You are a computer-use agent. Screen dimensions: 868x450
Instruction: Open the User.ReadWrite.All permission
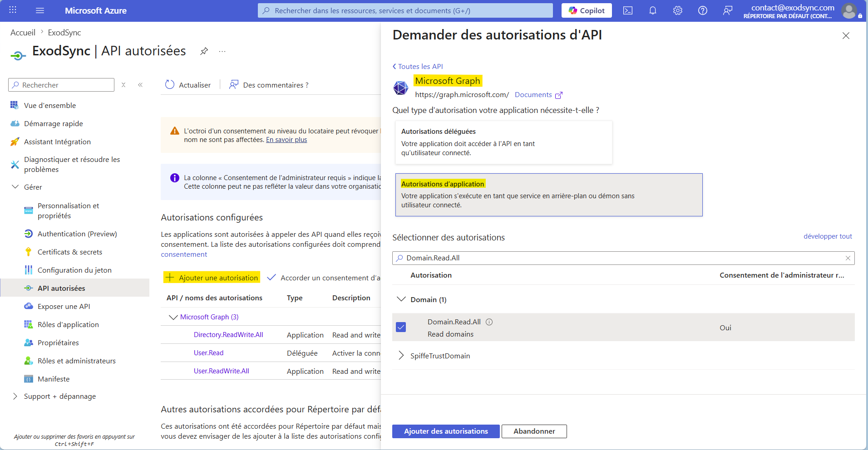click(x=222, y=371)
